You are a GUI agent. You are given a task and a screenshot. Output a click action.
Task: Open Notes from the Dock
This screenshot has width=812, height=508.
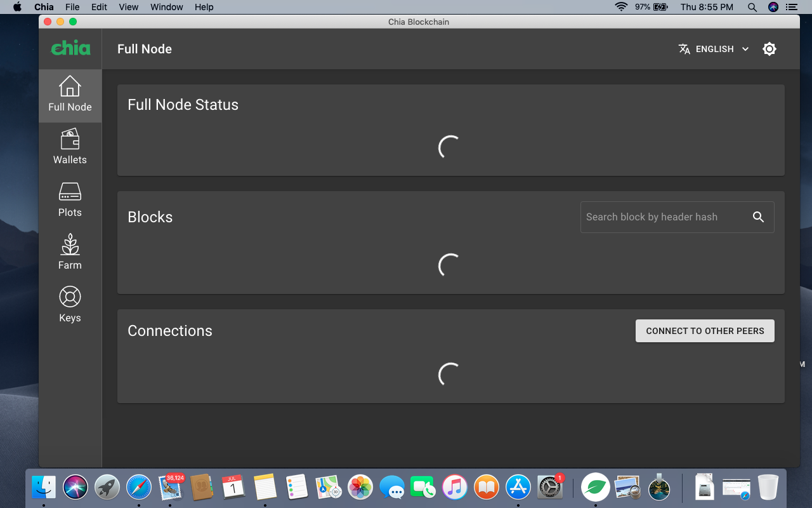pyautogui.click(x=265, y=487)
